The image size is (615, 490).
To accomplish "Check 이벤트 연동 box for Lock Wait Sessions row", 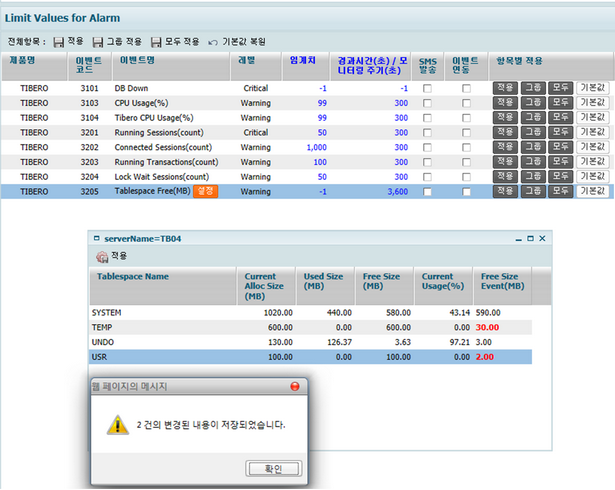I will click(466, 177).
